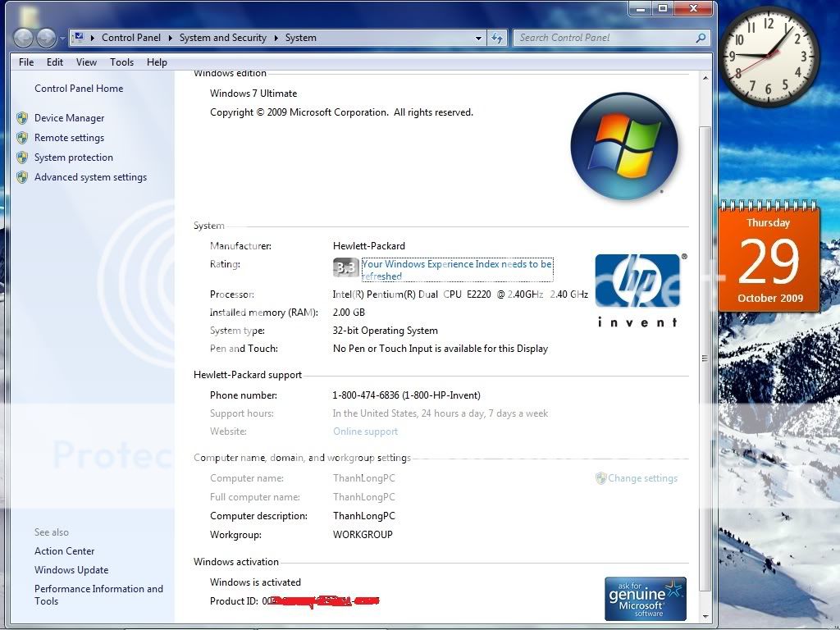Click the Online support link
This screenshot has width=840, height=630.
click(365, 431)
